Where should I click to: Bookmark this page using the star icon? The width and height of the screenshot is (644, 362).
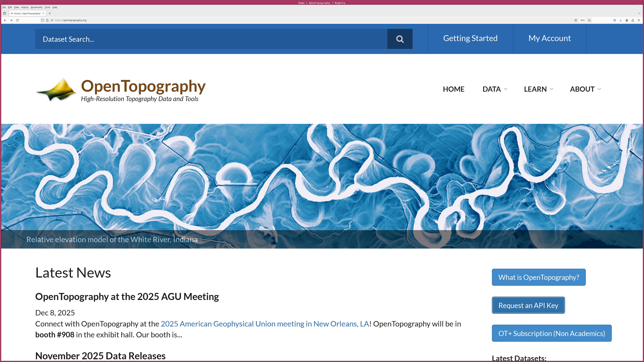(589, 20)
